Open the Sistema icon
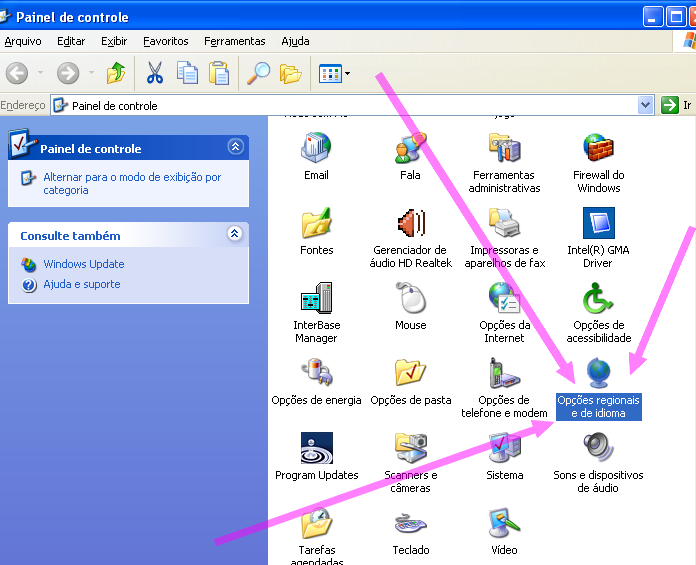Viewport: 696px width, 565px height. (x=504, y=447)
